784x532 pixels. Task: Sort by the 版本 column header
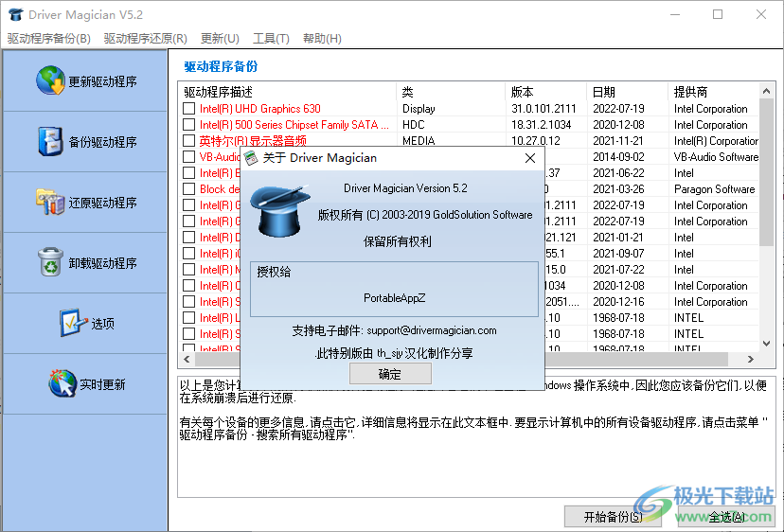(x=546, y=92)
